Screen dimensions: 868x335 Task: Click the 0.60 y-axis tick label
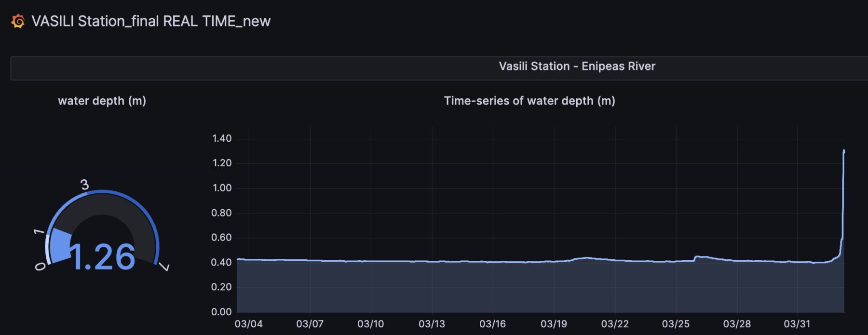click(x=222, y=238)
